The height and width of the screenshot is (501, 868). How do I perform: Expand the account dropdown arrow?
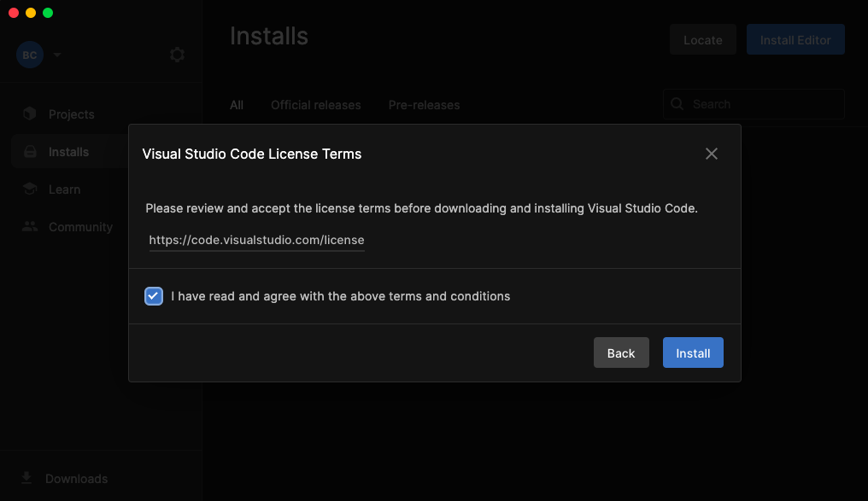click(57, 55)
